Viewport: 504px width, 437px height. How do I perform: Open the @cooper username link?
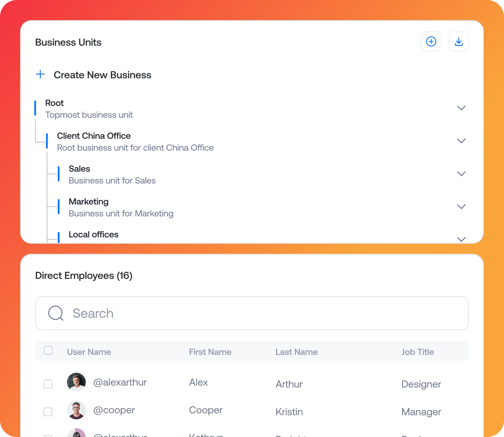[114, 410]
